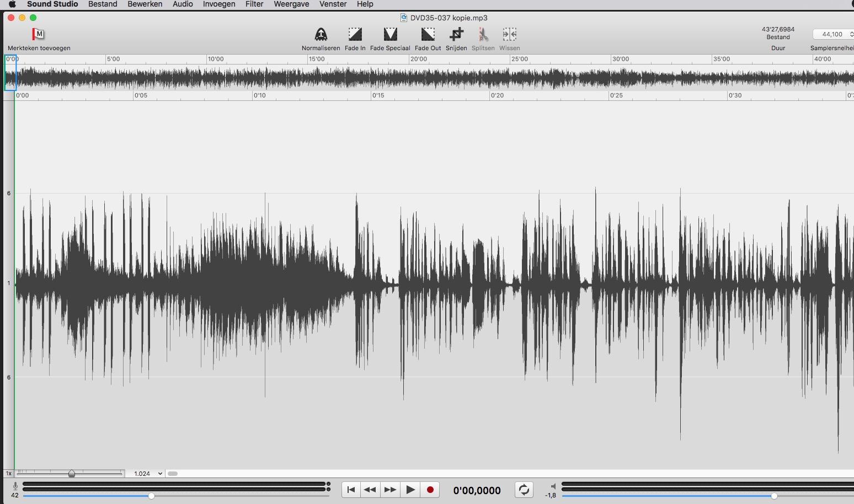Image resolution: width=854 pixels, height=504 pixels.
Task: Toggle the red record button
Action: pyautogui.click(x=430, y=490)
